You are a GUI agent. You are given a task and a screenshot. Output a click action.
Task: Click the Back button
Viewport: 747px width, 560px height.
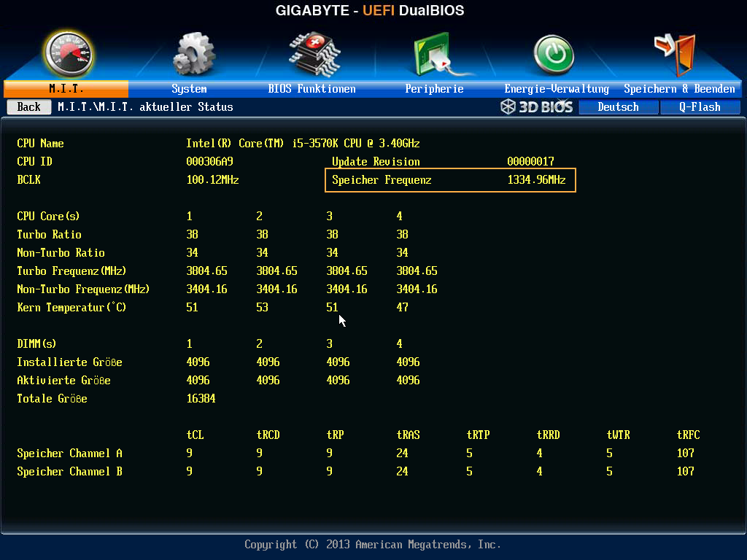coord(29,106)
